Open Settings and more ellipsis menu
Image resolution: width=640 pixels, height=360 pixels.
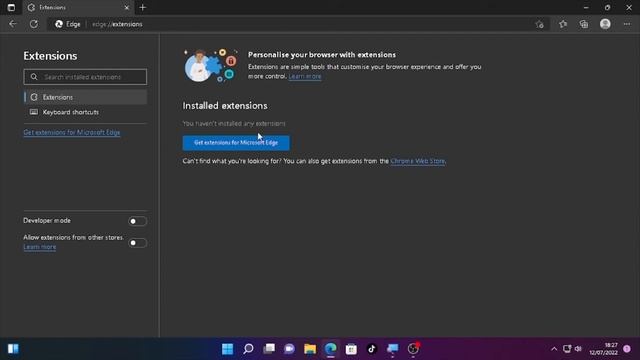(x=627, y=24)
